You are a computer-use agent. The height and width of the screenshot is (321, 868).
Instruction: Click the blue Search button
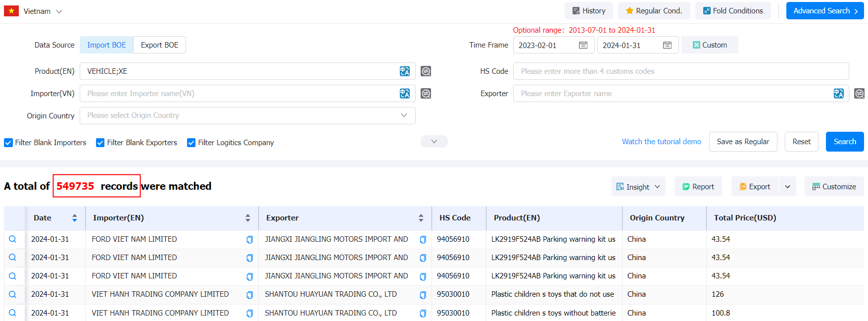coord(844,142)
